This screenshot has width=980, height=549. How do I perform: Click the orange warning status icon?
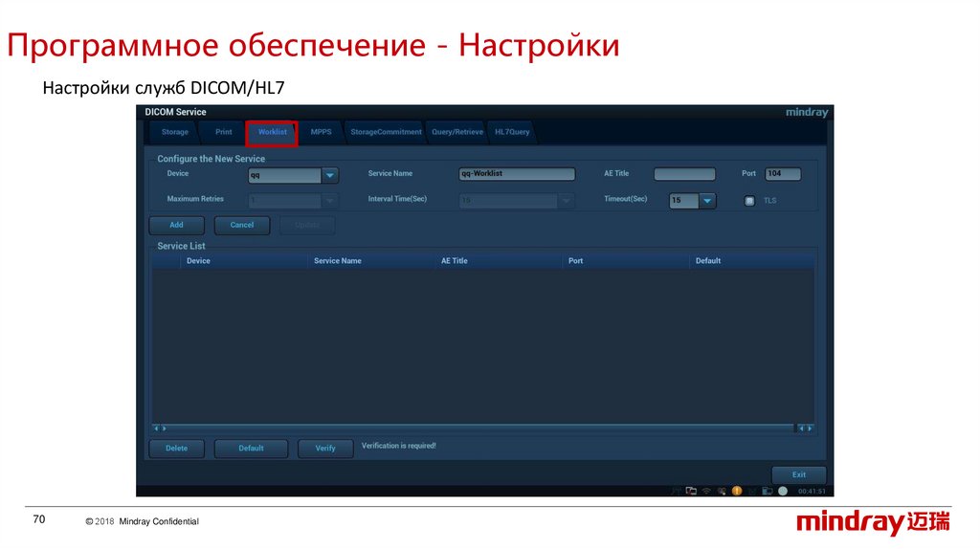point(737,491)
